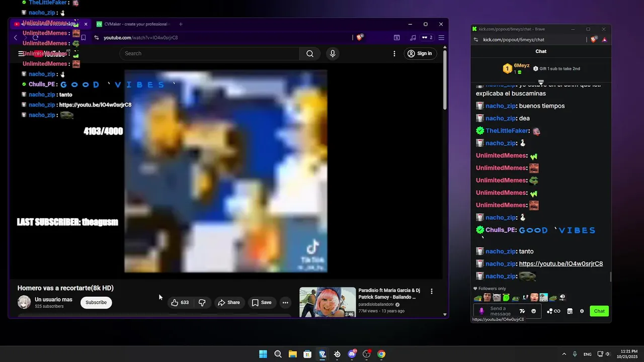This screenshot has height=362, width=644.
Task: Click the YouTube search magnifier button
Action: click(x=310, y=54)
